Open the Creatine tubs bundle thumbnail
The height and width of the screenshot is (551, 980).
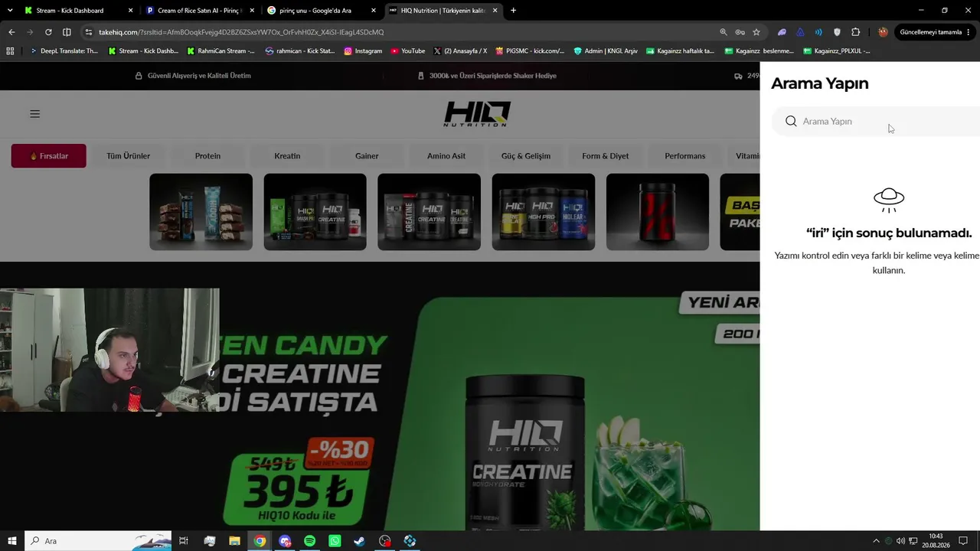(429, 212)
